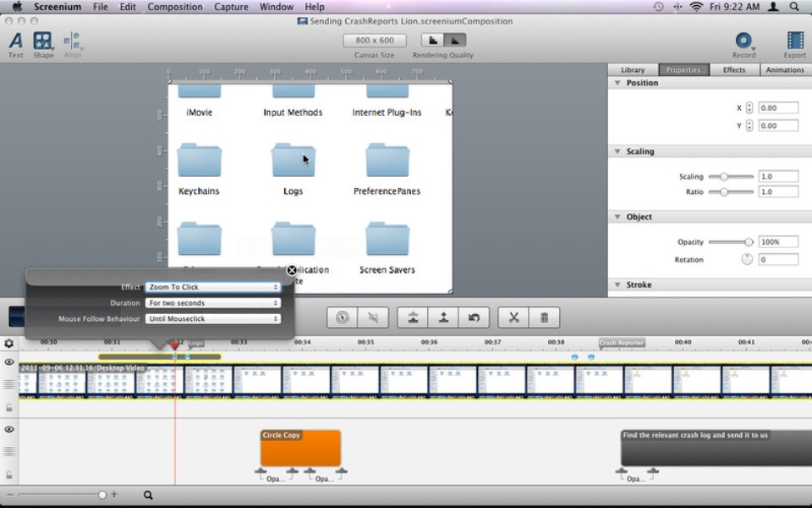Delete the selection with the trash button
This screenshot has height=508, width=812.
(544, 317)
